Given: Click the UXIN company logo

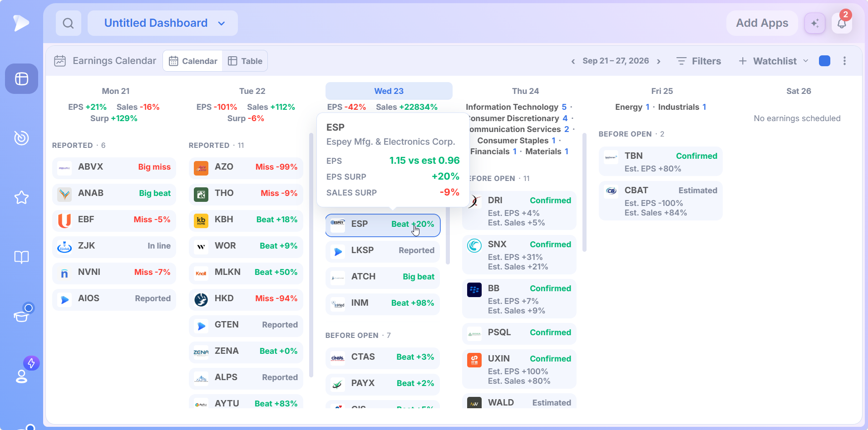Looking at the screenshot, I should tap(474, 360).
